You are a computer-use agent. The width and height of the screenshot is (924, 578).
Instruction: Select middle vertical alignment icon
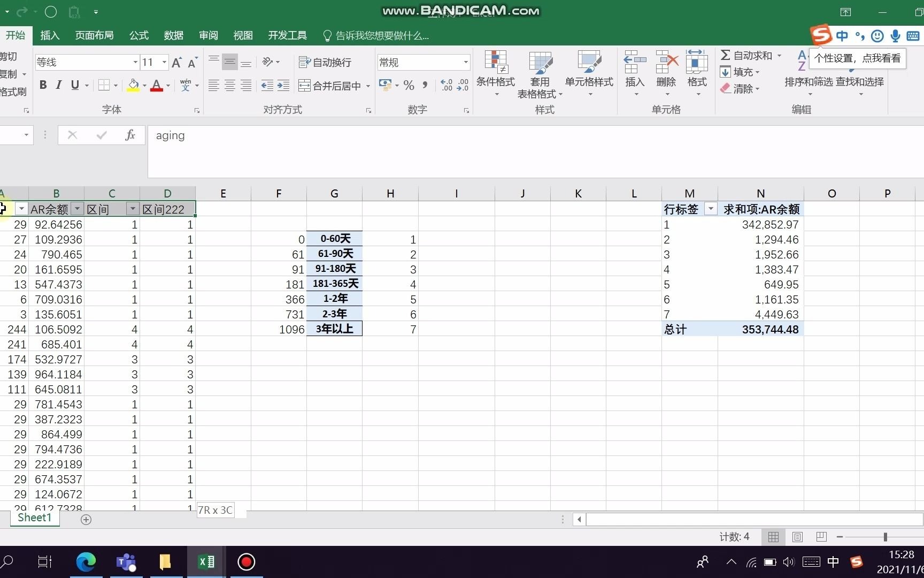tap(230, 62)
